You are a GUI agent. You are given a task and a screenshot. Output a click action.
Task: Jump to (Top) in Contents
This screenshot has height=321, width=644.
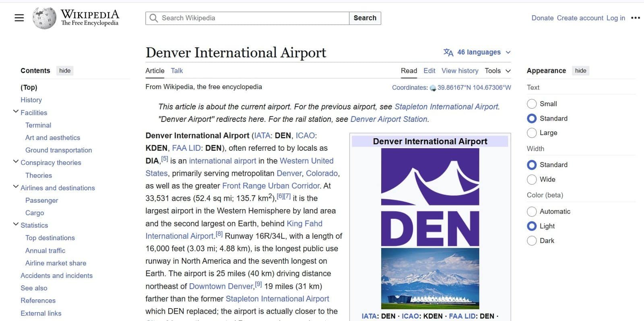point(29,87)
